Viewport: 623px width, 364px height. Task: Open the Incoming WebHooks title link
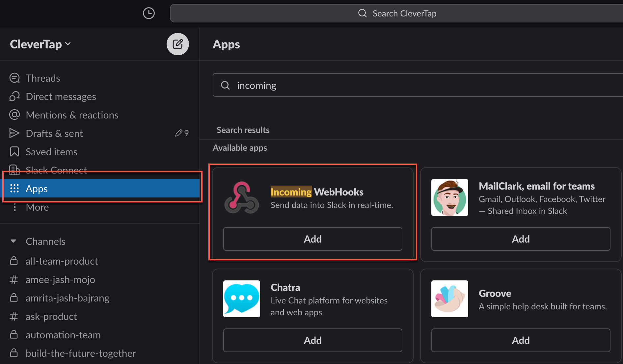[x=317, y=192]
